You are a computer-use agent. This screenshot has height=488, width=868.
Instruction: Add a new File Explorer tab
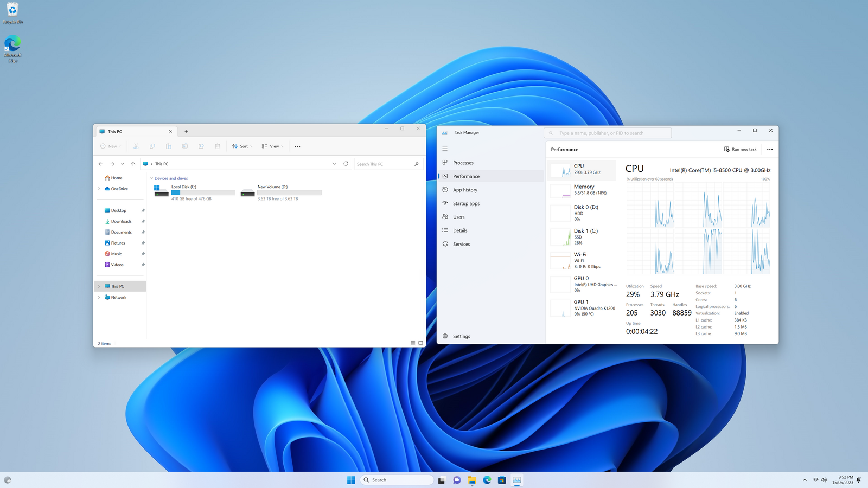coord(186,131)
